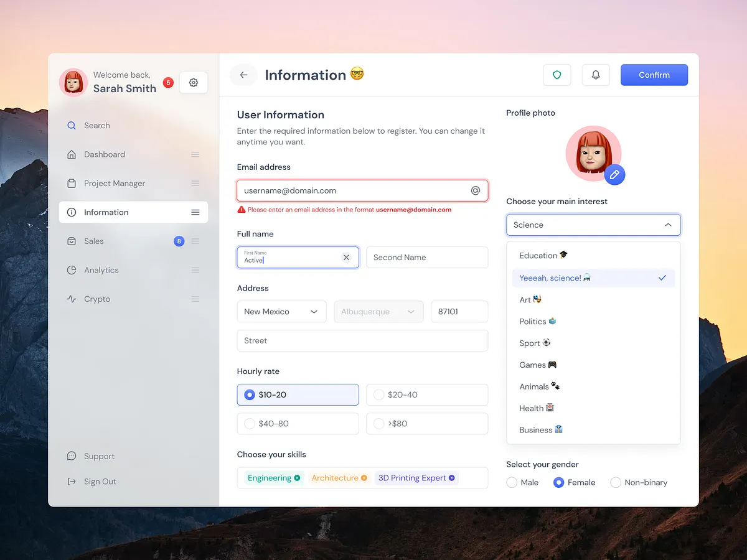
Task: Go back using the arrow button
Action: pos(243,75)
